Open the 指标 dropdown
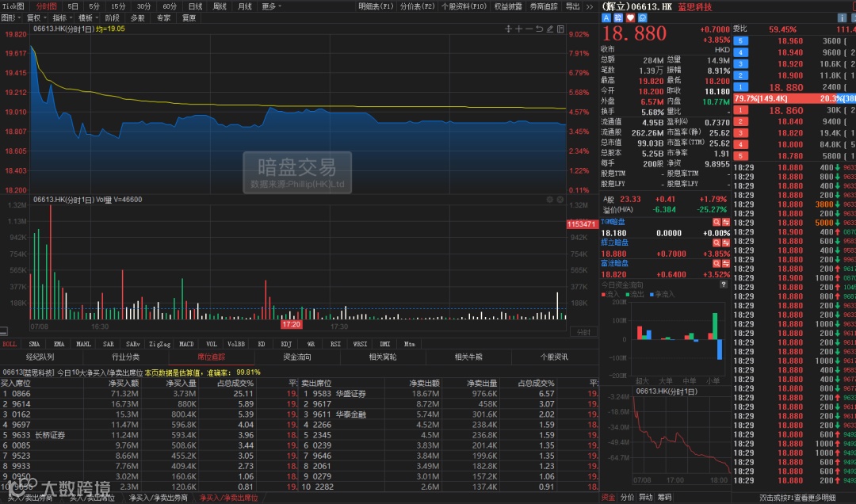This screenshot has width=856, height=504. click(x=62, y=18)
